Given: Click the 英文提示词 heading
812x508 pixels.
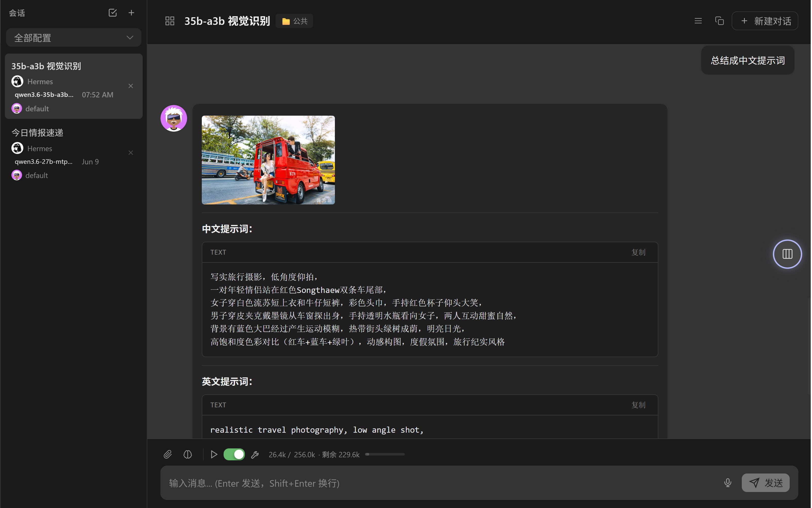Looking at the screenshot, I should [227, 381].
